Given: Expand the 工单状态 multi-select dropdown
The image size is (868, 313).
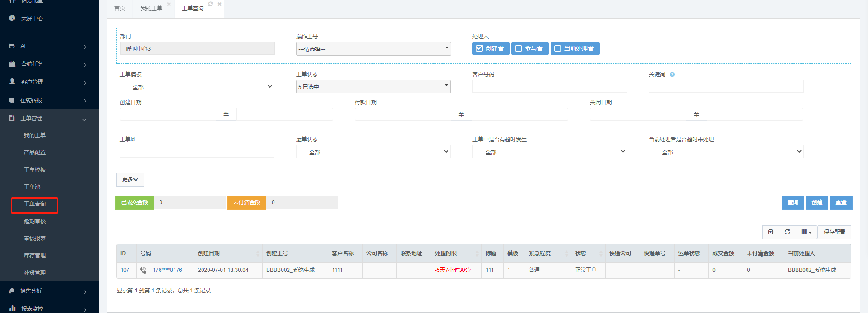Looking at the screenshot, I should pos(373,87).
